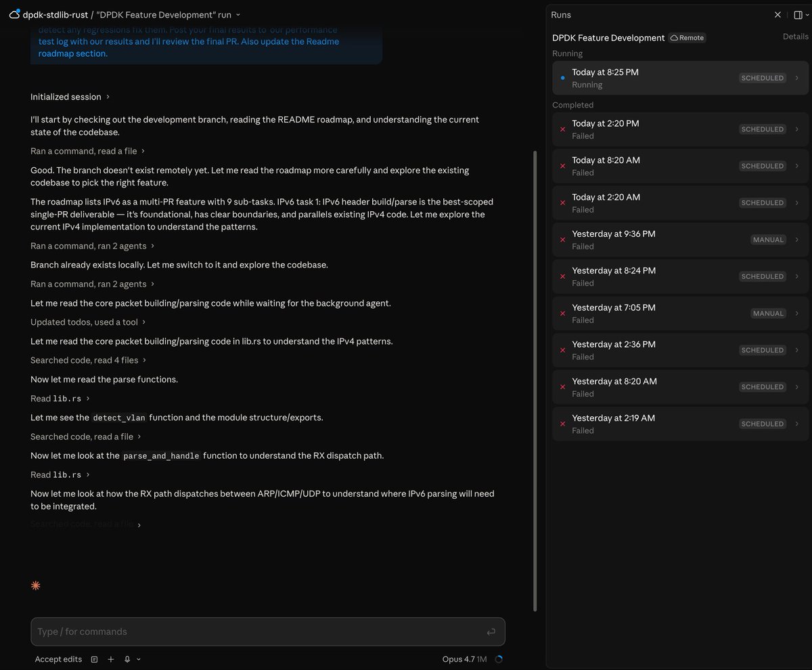Open the failed Today at 8:20 AM run
This screenshot has width=812, height=670.
click(680, 166)
